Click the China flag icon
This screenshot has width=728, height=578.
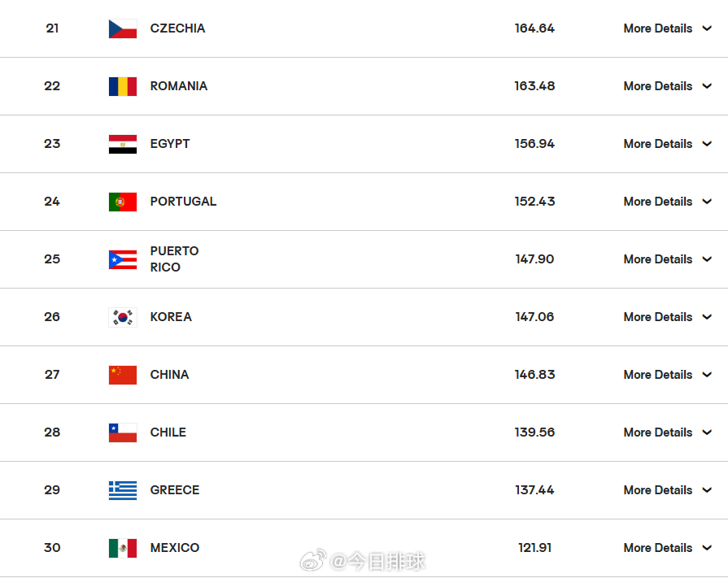(123, 375)
